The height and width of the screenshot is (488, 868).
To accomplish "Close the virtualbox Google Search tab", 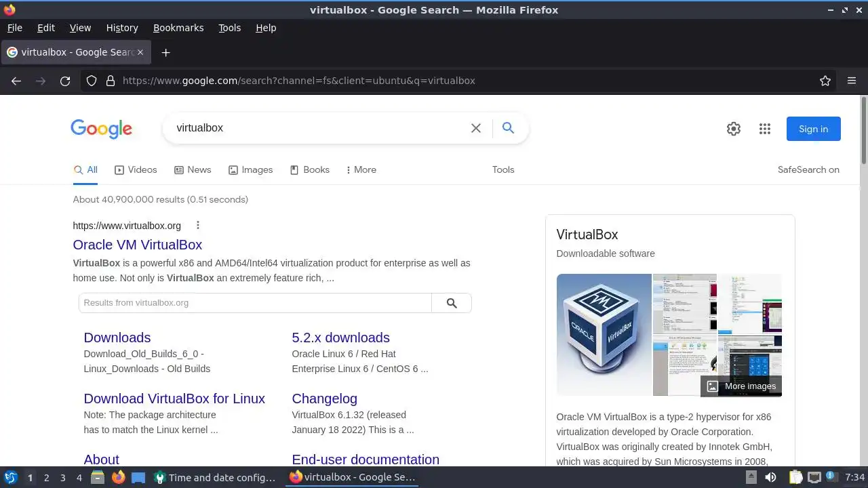I will pyautogui.click(x=140, y=52).
